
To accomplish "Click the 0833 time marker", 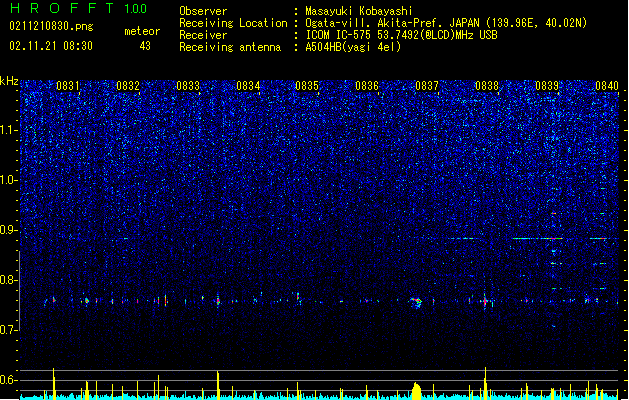I will (x=188, y=86).
